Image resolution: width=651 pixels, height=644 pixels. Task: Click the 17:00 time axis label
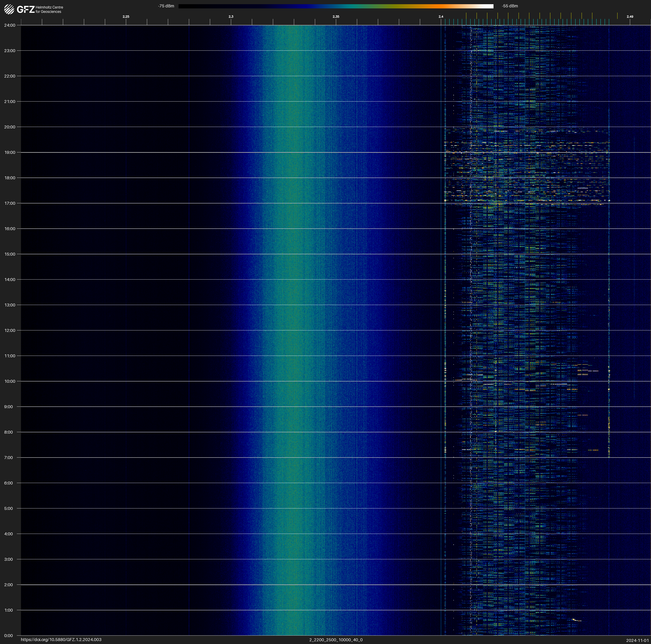point(10,203)
